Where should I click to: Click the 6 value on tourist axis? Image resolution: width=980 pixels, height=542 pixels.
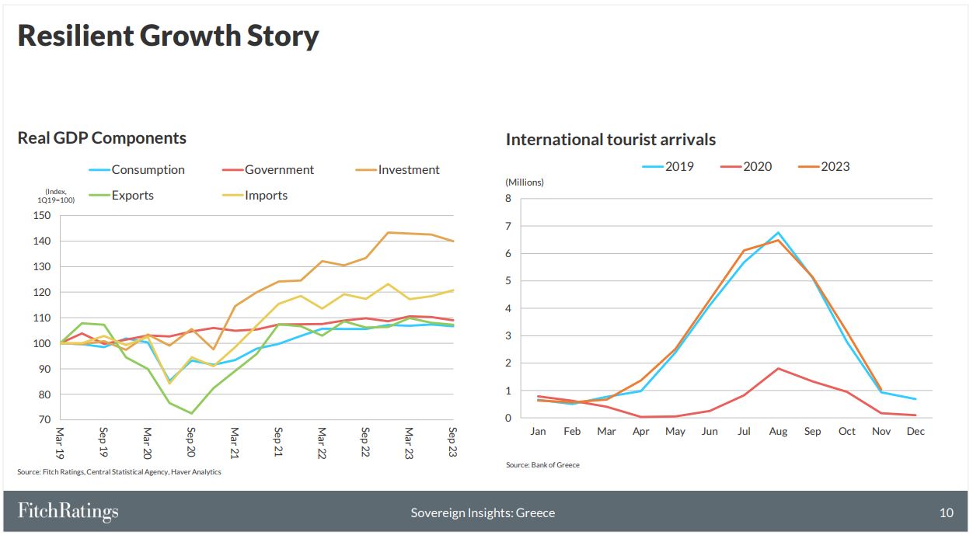508,253
